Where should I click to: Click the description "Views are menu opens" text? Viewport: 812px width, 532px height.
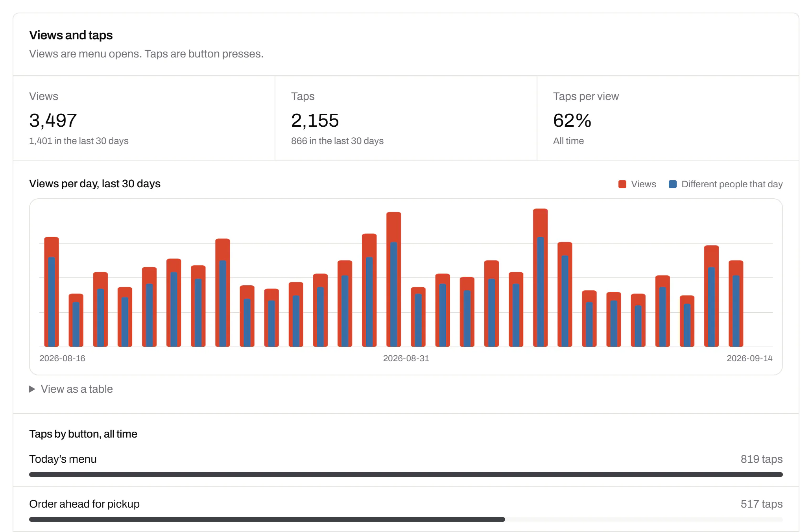click(x=146, y=54)
